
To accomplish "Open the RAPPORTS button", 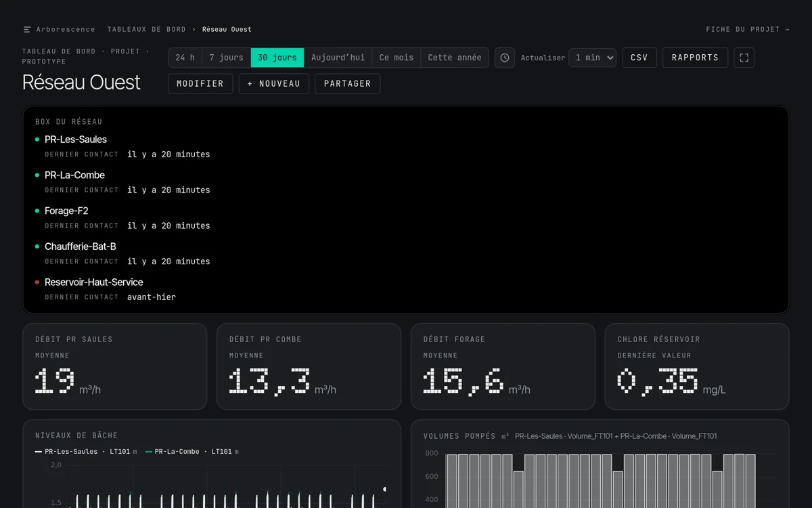I will point(695,58).
